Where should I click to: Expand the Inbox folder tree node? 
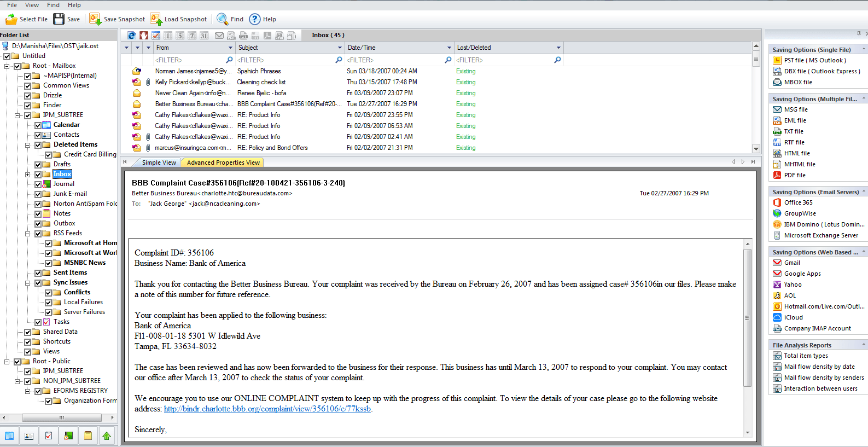pos(28,175)
